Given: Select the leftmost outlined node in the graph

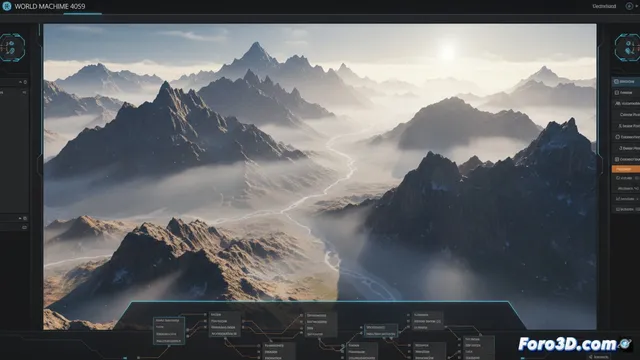Looking at the screenshot, I should coord(169,331).
